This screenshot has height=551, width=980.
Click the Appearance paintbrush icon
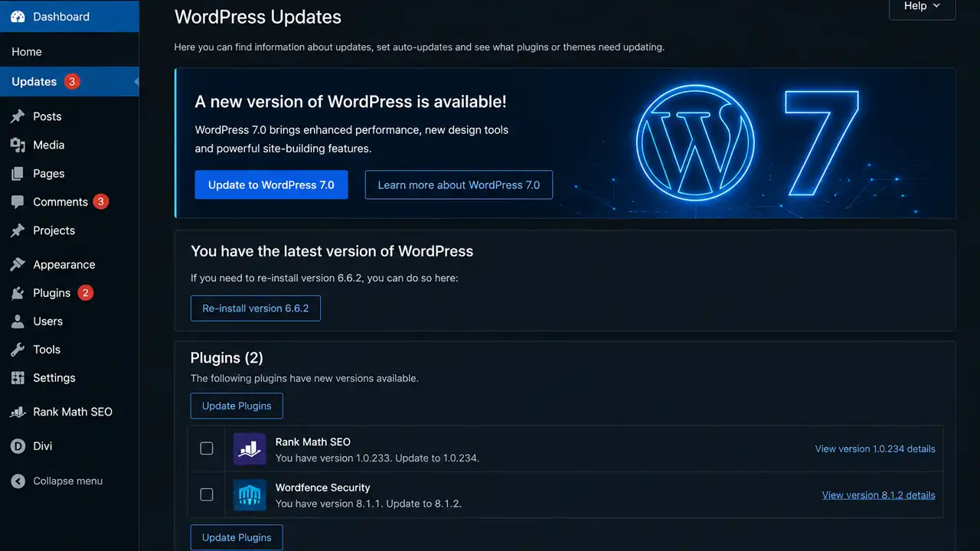[x=18, y=265]
